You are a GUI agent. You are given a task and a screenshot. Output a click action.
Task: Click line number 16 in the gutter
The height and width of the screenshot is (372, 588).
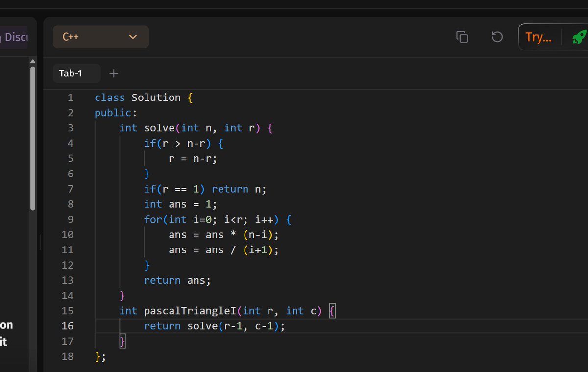click(68, 326)
